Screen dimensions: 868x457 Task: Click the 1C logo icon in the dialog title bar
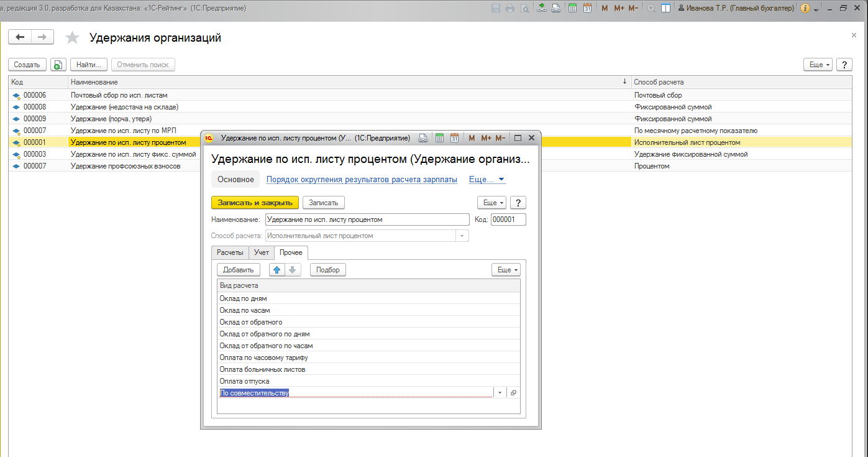(209, 137)
